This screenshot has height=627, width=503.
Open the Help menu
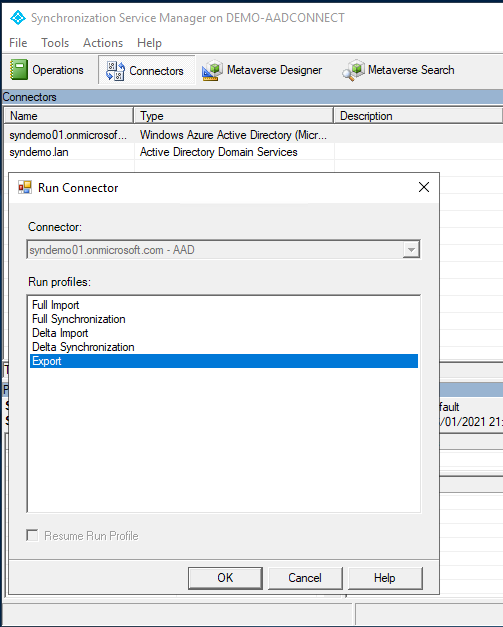pyautogui.click(x=150, y=42)
